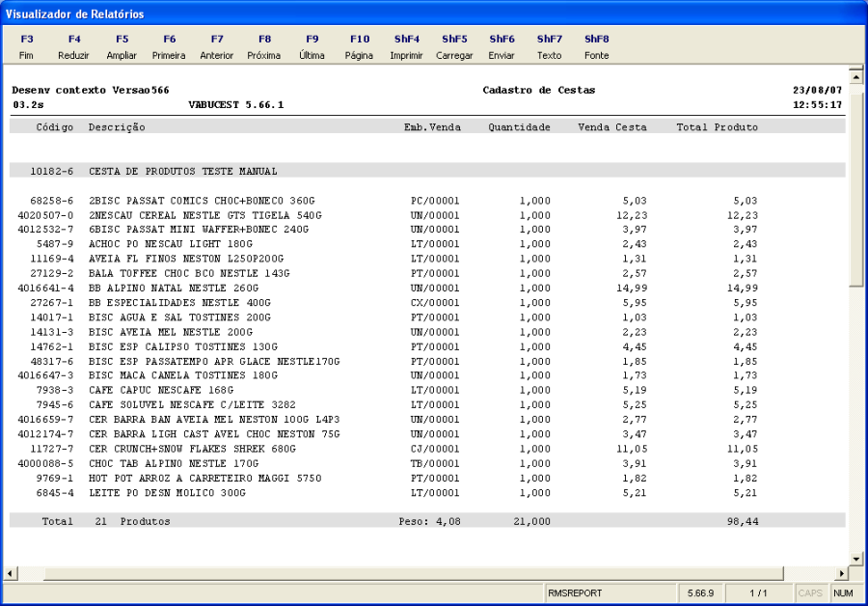Click horizontal scrollbar left arrow
The image size is (868, 606).
pos(11,573)
